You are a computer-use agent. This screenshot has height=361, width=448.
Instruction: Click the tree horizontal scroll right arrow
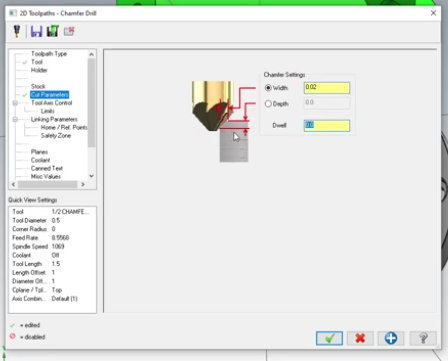[83, 184]
